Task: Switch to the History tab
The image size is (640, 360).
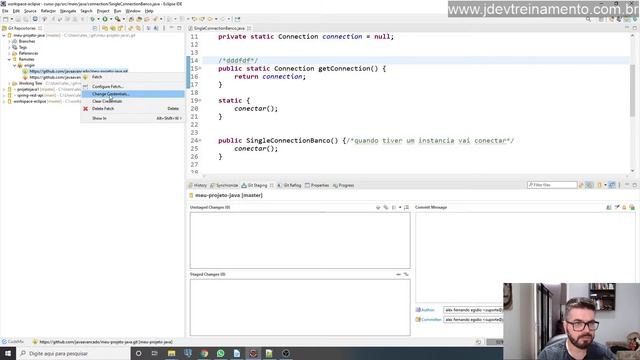Action: point(198,185)
